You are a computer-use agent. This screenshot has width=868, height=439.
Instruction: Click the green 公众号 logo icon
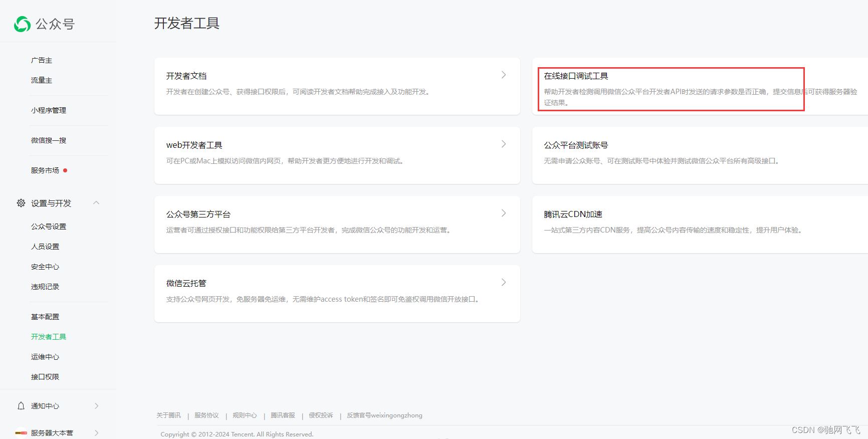tap(22, 24)
